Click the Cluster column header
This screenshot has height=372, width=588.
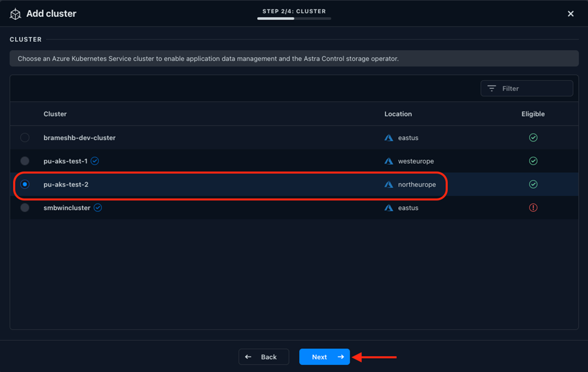(55, 114)
